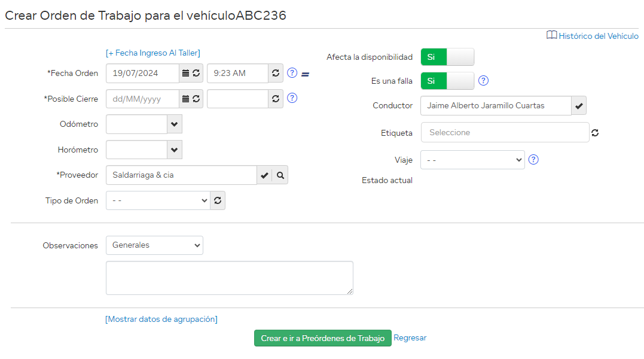
Task: Open Histórico del Vehículo link
Action: click(598, 36)
